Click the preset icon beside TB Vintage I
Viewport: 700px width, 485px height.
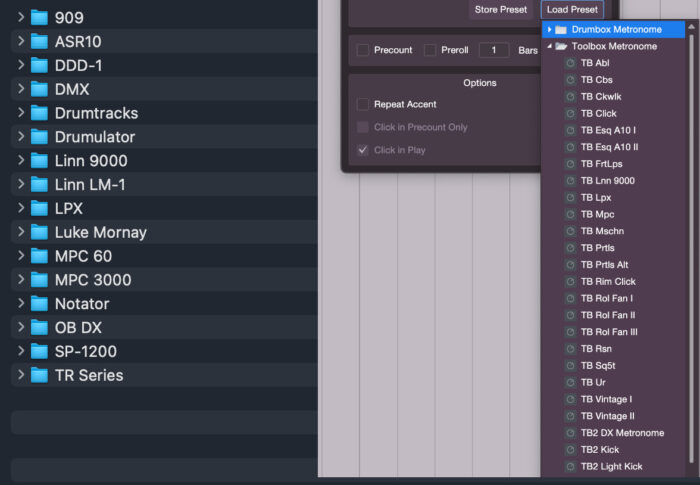570,400
